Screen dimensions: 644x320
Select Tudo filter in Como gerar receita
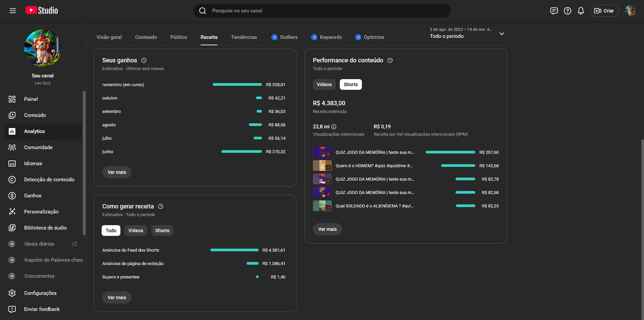[x=111, y=230]
